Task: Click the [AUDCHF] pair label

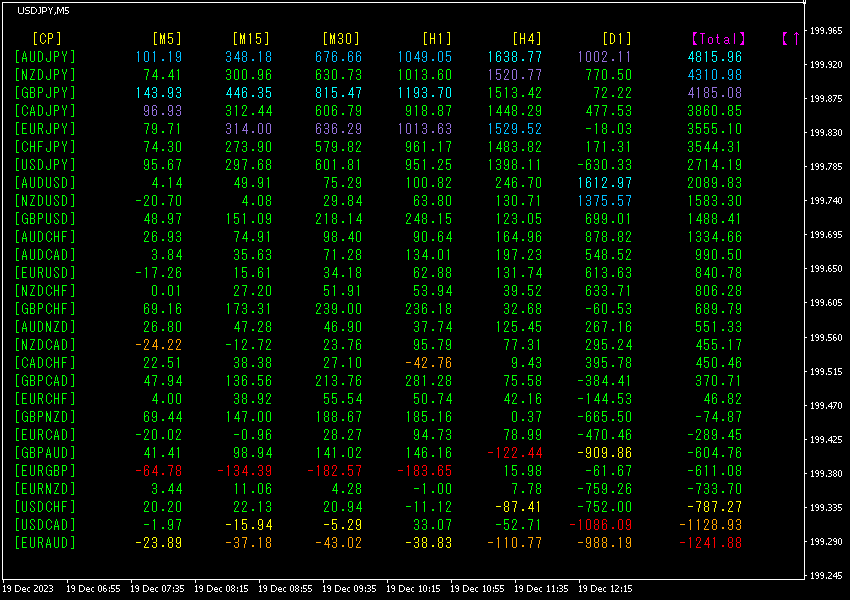Action: (45, 237)
